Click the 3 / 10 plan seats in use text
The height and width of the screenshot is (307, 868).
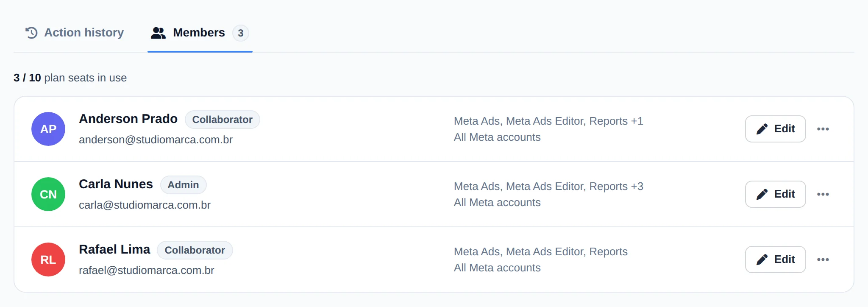pos(70,78)
